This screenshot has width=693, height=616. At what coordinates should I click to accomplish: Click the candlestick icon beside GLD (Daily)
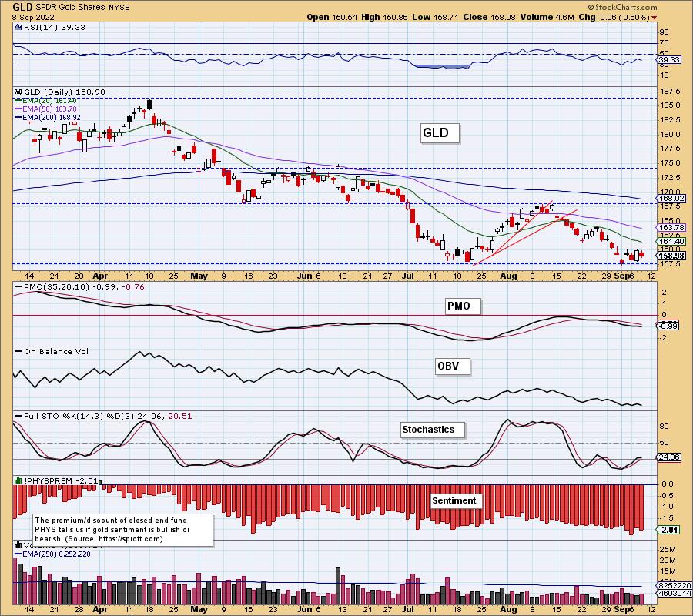click(18, 92)
